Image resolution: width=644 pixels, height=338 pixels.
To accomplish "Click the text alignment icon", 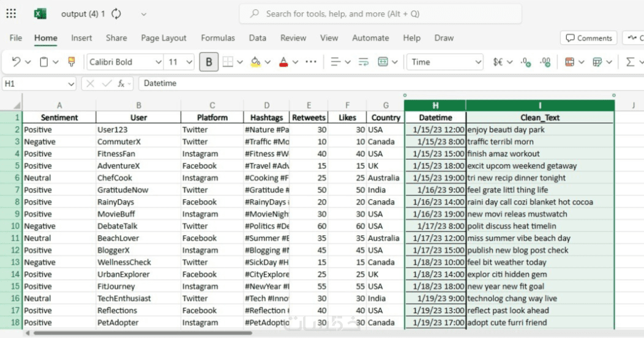I will tap(335, 62).
